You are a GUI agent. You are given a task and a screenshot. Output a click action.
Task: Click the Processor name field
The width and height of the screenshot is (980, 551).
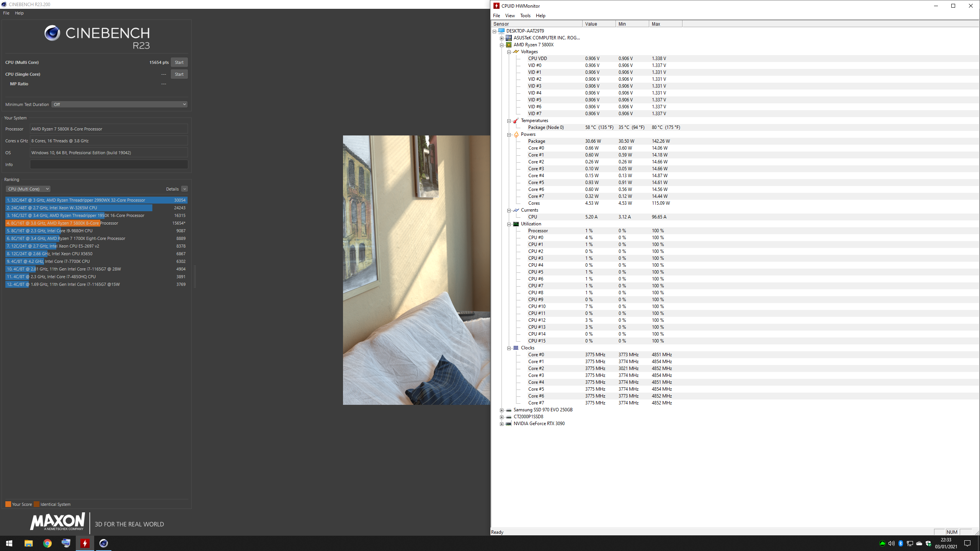(x=109, y=129)
